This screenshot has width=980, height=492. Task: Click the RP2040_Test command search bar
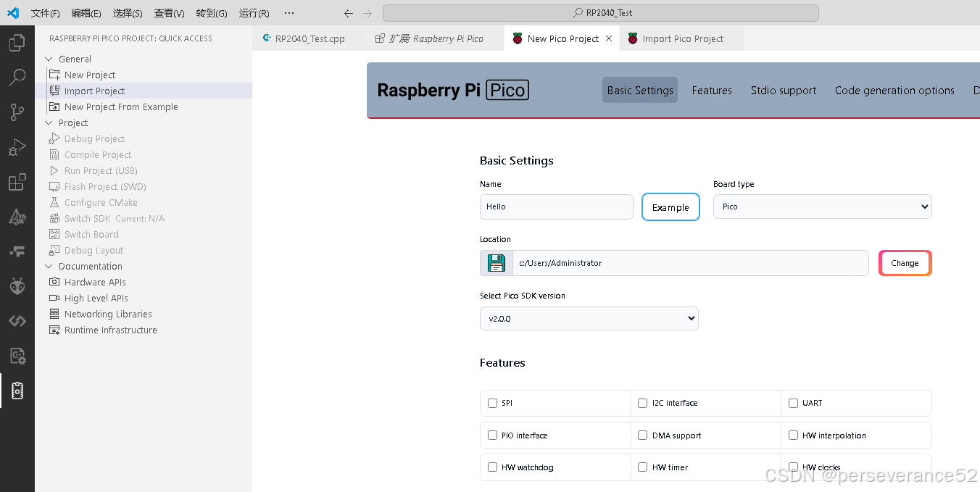(601, 13)
